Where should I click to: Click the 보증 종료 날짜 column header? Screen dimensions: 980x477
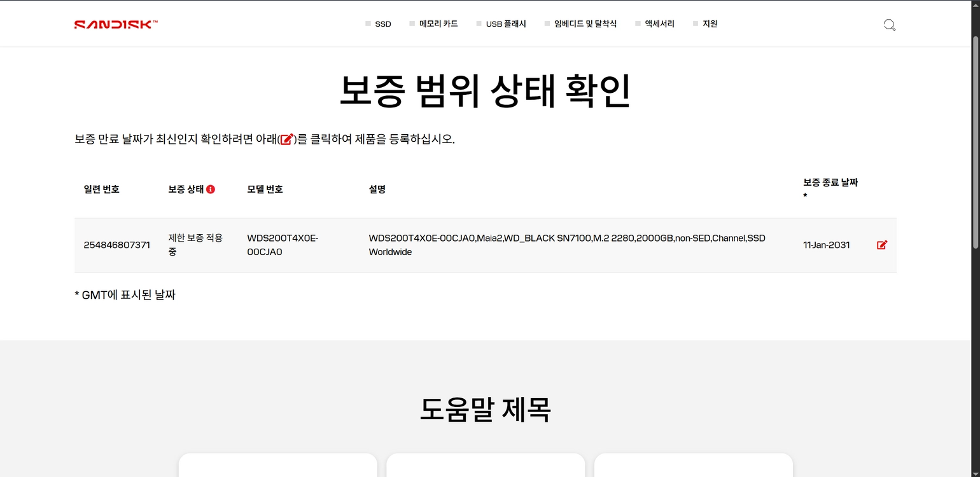coord(830,189)
